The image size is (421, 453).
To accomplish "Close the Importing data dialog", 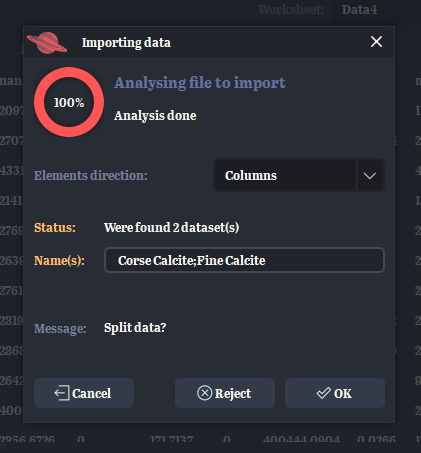I will click(x=376, y=42).
